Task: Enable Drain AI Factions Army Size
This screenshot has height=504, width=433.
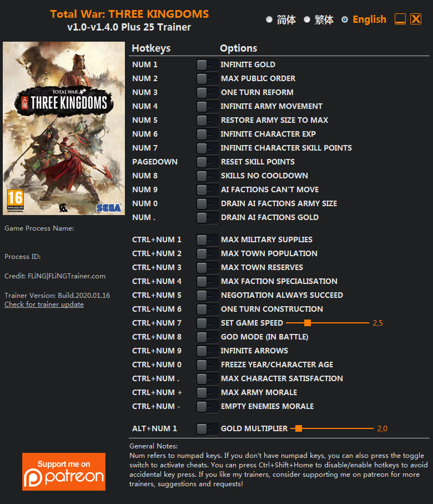Action: (x=207, y=203)
